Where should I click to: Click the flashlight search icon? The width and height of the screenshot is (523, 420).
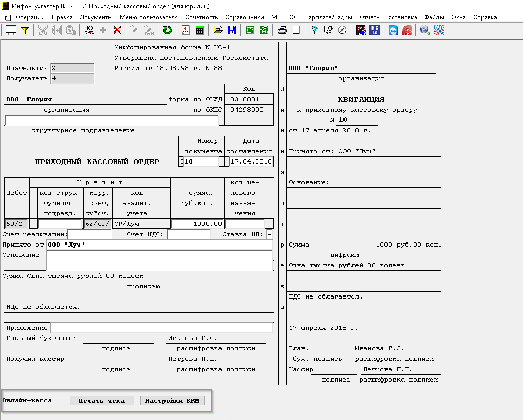coord(135,31)
